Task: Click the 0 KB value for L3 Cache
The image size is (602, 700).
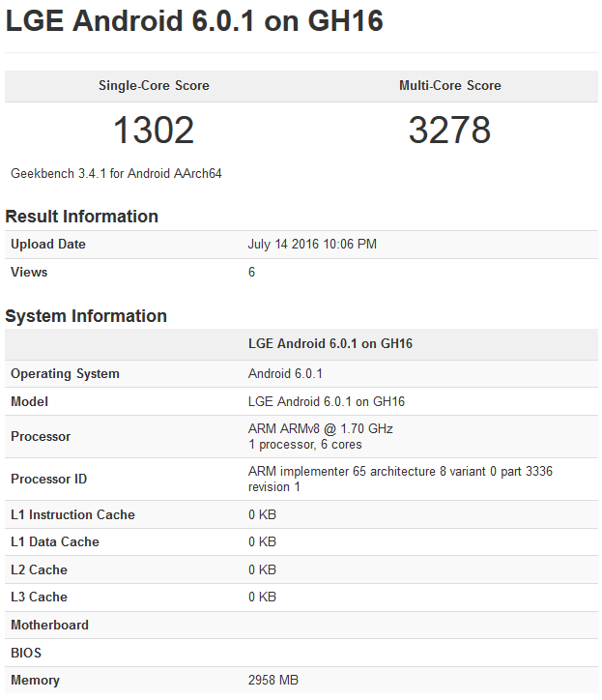Action: tap(263, 597)
